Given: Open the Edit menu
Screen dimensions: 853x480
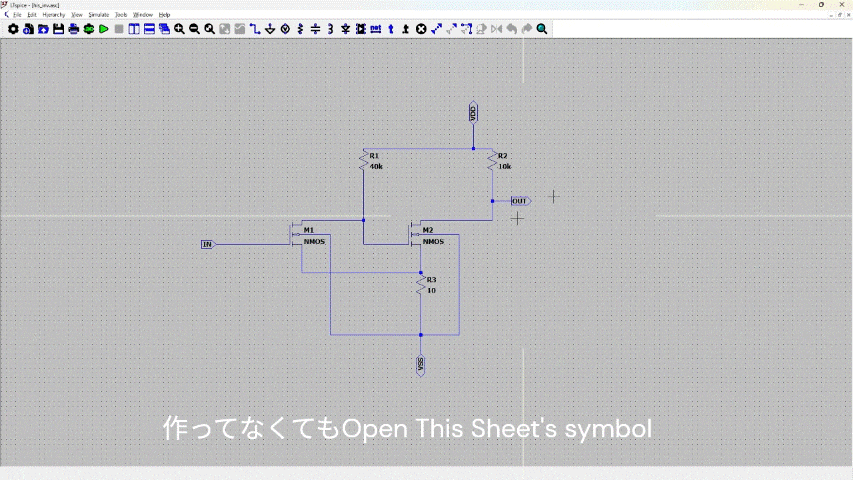Looking at the screenshot, I should [x=32, y=15].
